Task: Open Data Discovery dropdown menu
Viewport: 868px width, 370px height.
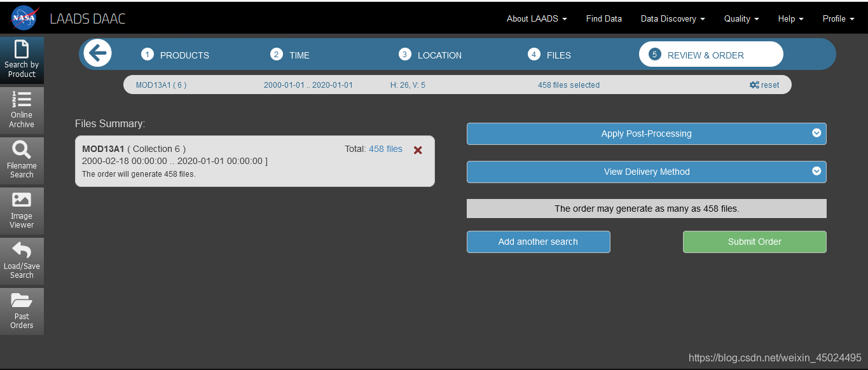Action: coord(673,18)
